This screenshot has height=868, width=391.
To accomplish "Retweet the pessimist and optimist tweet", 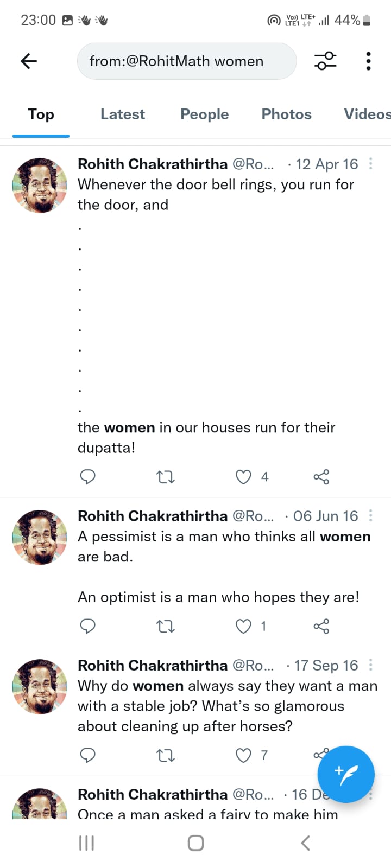I will click(165, 627).
